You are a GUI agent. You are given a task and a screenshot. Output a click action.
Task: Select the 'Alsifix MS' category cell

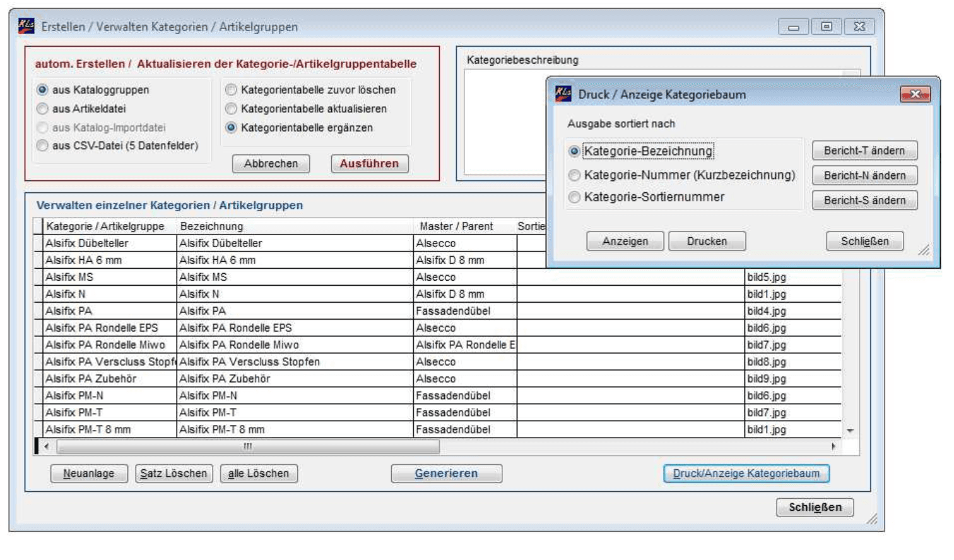[x=109, y=277]
